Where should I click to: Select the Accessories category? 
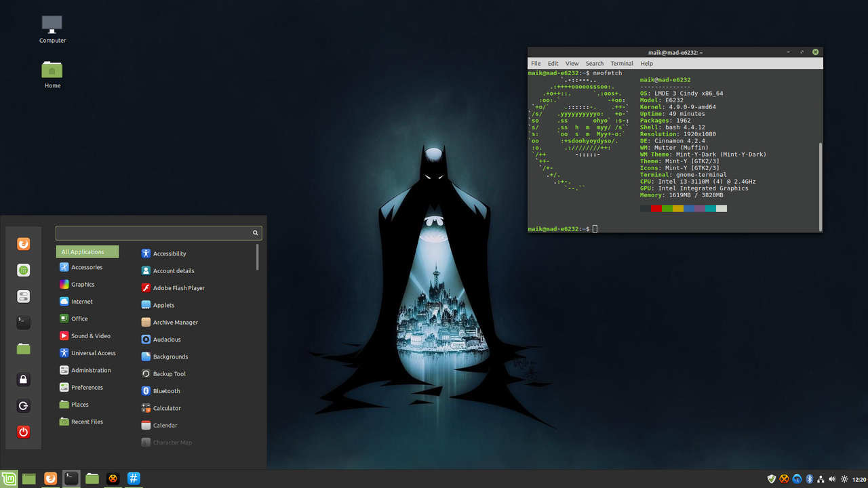coord(87,267)
